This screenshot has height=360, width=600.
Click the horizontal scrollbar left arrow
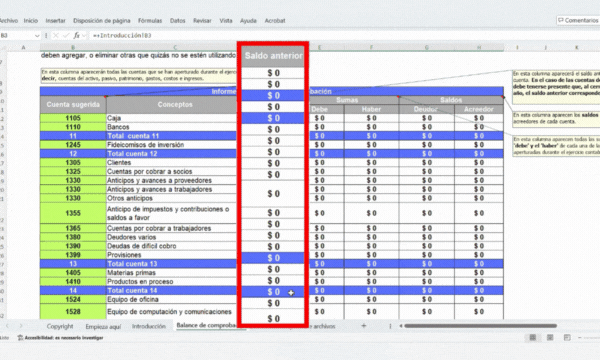[401, 326]
